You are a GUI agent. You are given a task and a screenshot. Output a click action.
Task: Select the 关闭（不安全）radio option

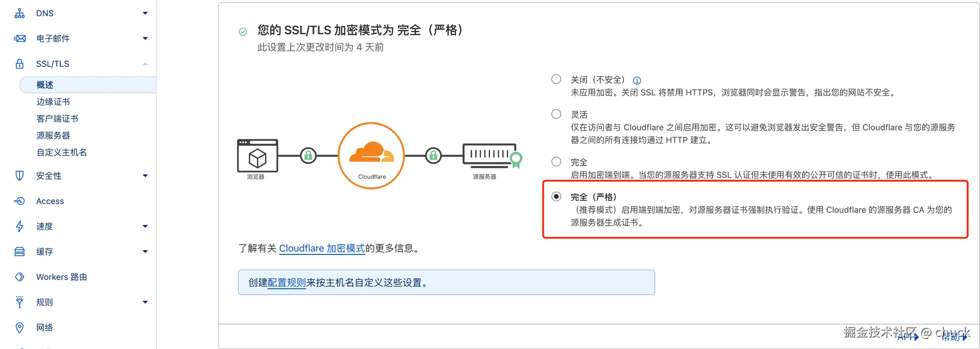click(556, 79)
